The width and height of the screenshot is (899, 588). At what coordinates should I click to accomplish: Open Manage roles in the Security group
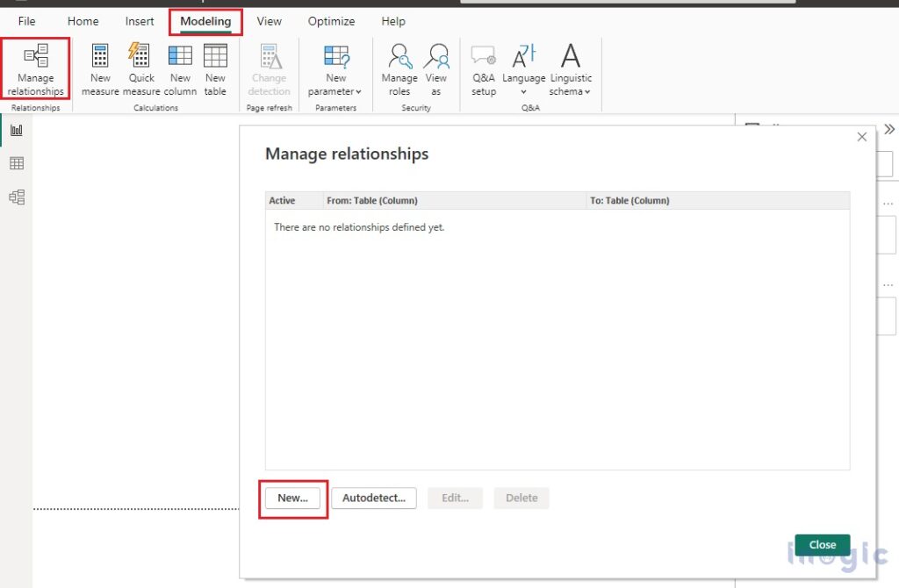399,70
